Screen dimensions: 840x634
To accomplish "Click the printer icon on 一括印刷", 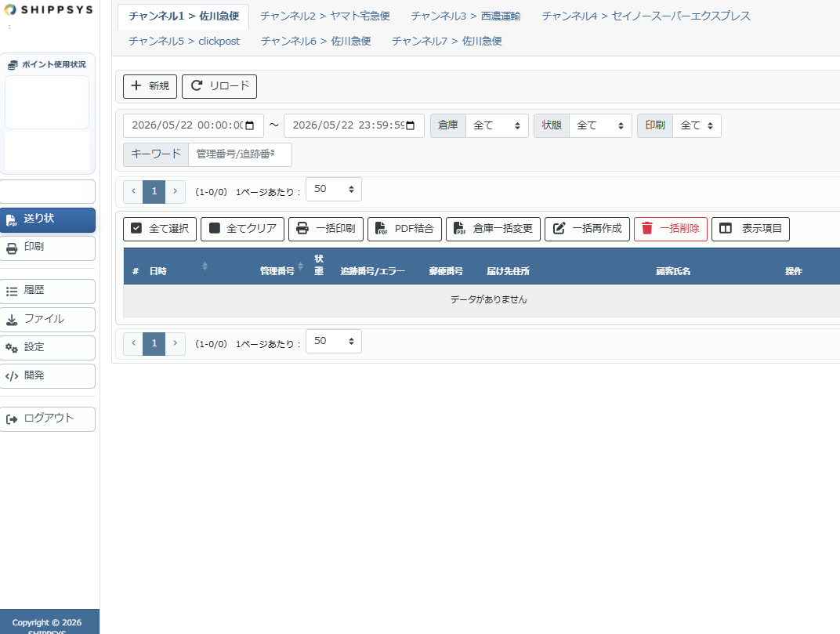I will coord(302,228).
